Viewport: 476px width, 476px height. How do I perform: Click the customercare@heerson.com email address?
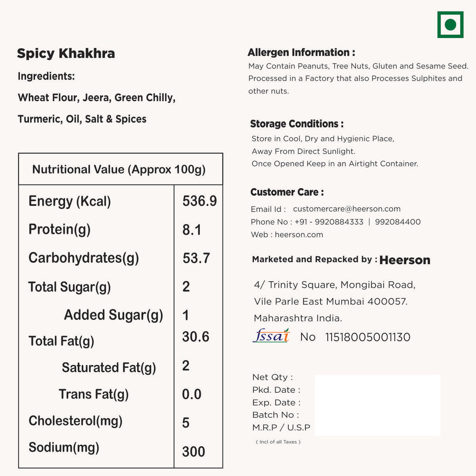[346, 209]
